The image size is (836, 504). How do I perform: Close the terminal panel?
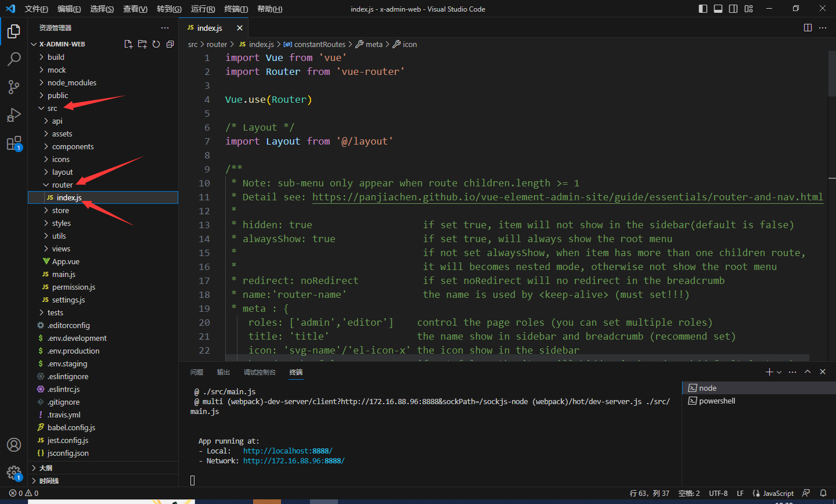[823, 372]
